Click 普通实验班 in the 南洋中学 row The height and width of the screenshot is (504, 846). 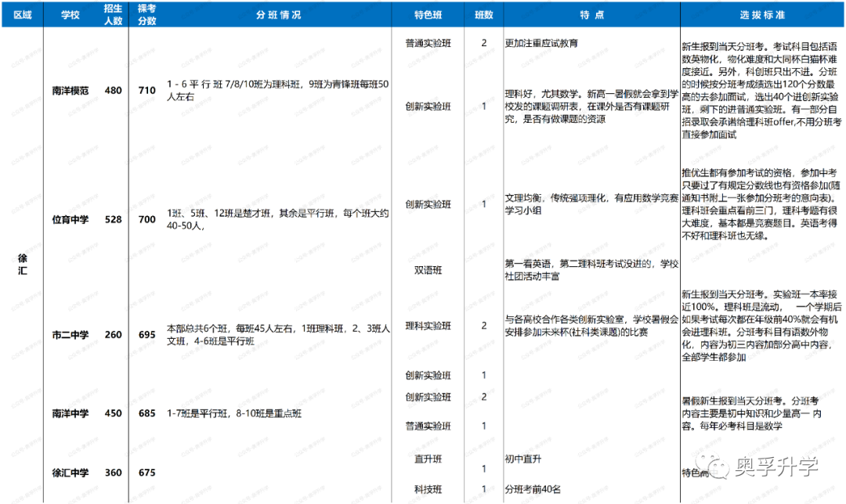point(428,426)
